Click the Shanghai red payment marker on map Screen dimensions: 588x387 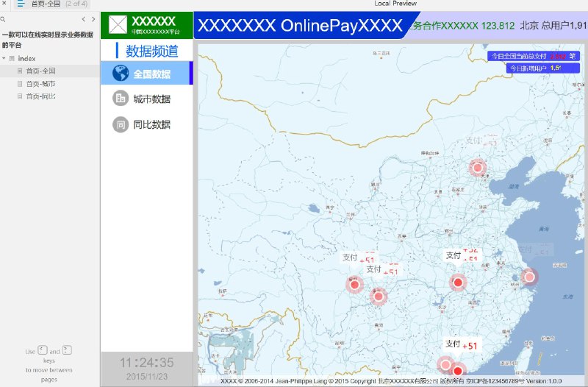pyautogui.click(x=529, y=277)
